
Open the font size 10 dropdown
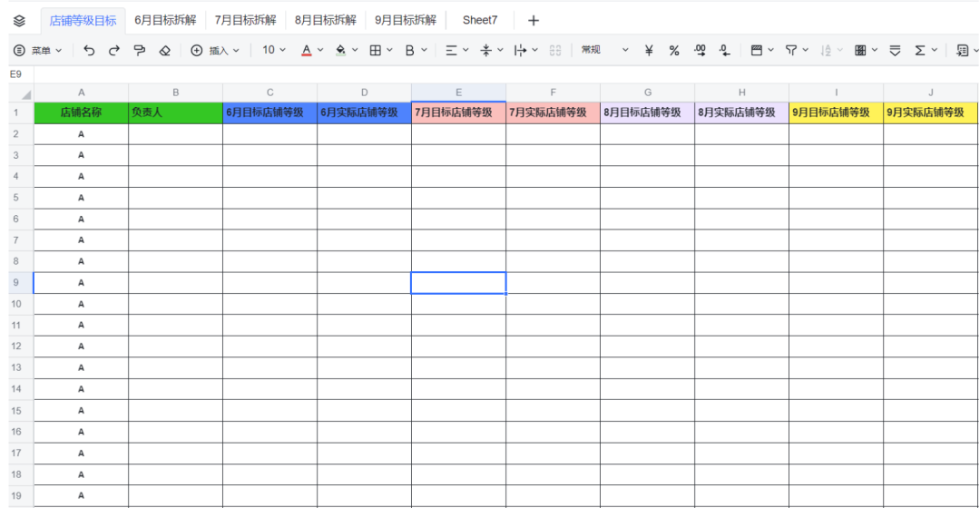[x=274, y=50]
